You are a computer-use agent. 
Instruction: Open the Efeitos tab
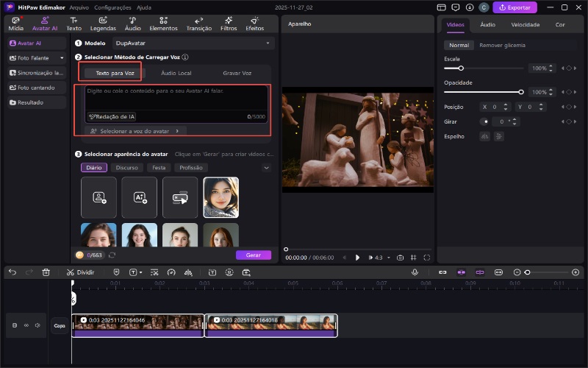coord(254,24)
